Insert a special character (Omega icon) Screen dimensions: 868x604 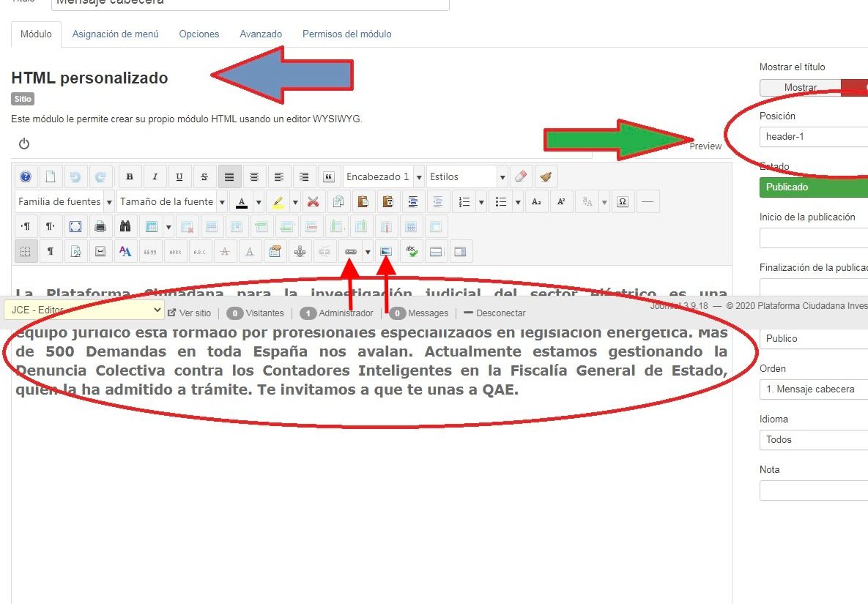622,202
